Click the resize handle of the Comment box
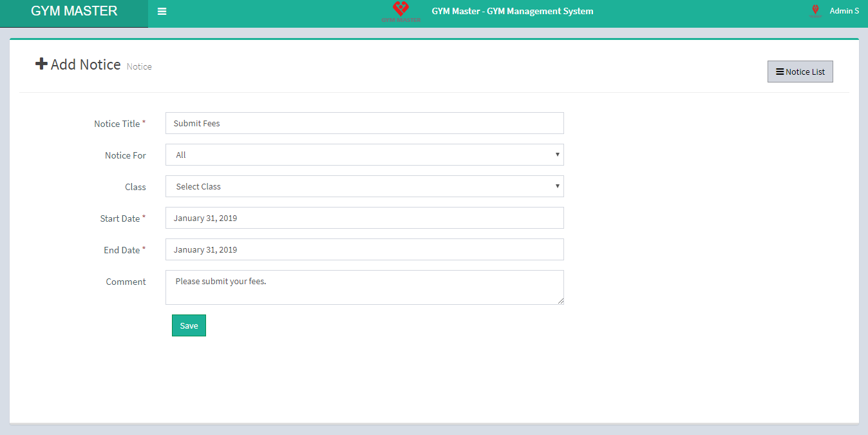868x435 pixels. click(x=561, y=301)
